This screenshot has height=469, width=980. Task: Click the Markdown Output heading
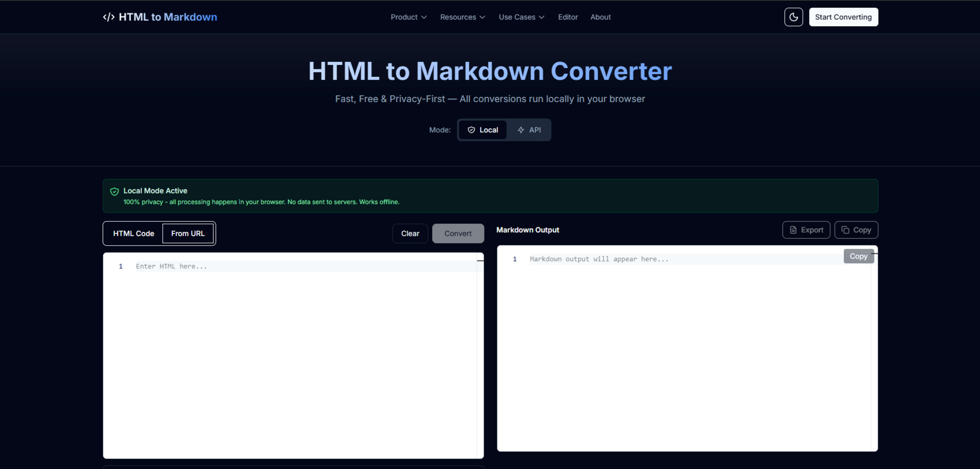click(528, 230)
